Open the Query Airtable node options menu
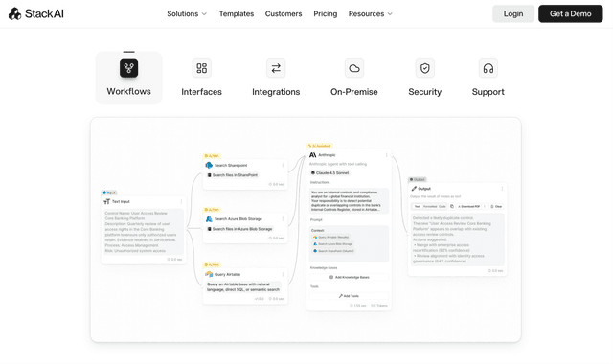 pos(283,274)
